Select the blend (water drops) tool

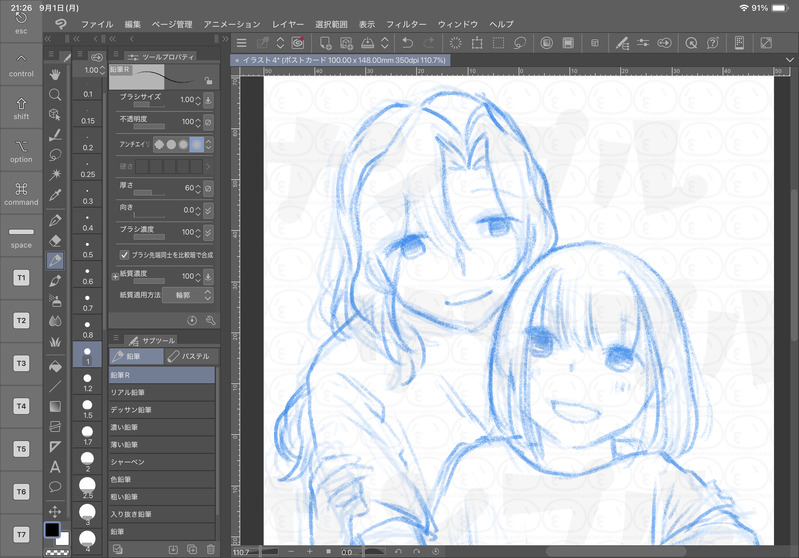click(x=55, y=321)
